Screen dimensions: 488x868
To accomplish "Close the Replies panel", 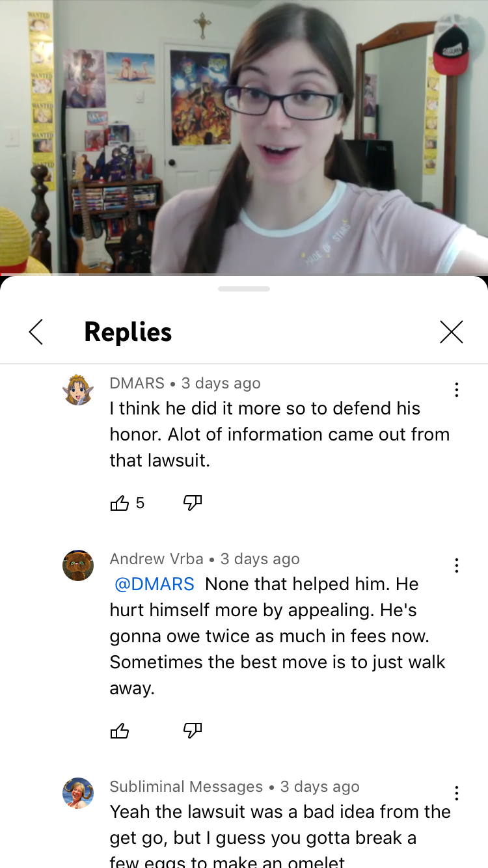I will tap(452, 332).
